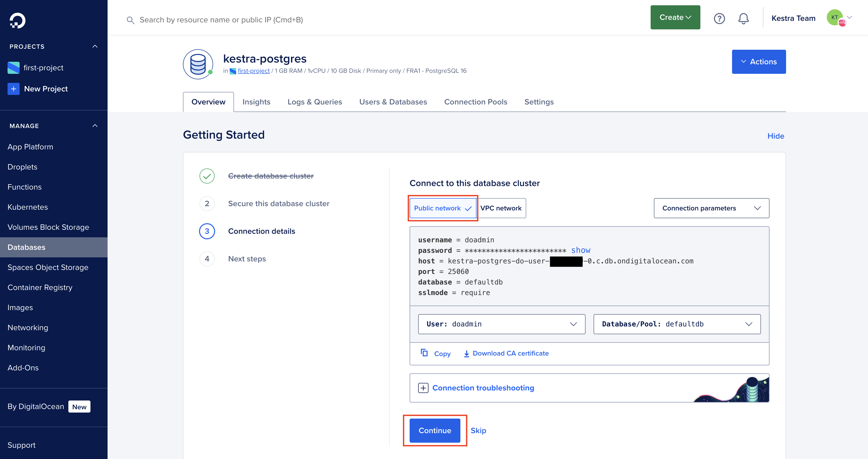Focus the resource search input field
The image size is (868, 459).
click(221, 20)
